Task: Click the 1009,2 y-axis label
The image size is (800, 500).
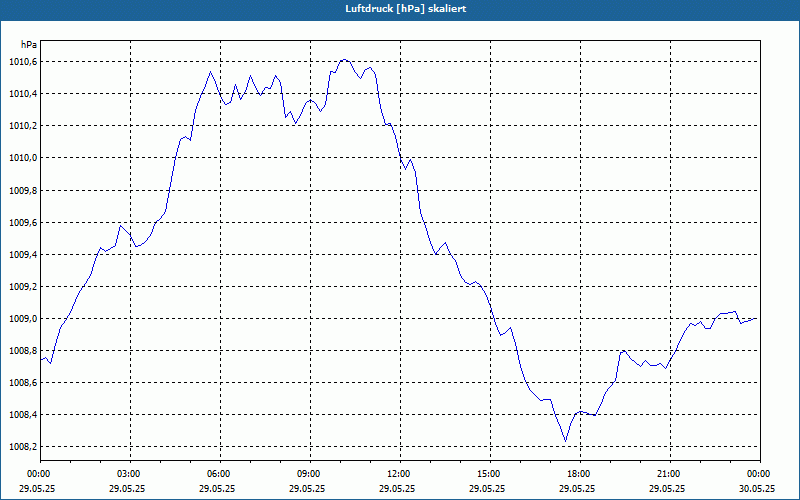Action: click(23, 287)
